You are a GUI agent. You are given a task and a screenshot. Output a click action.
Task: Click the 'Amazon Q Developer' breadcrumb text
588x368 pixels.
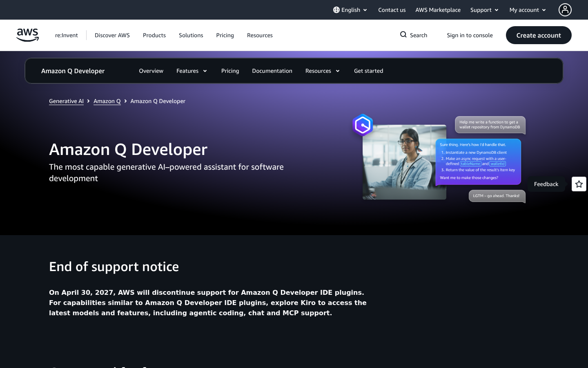coord(158,101)
